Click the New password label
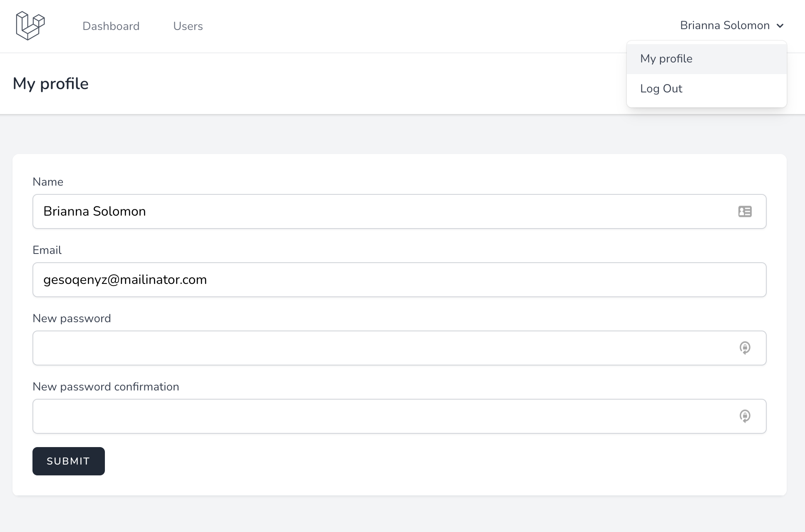 pyautogui.click(x=72, y=318)
